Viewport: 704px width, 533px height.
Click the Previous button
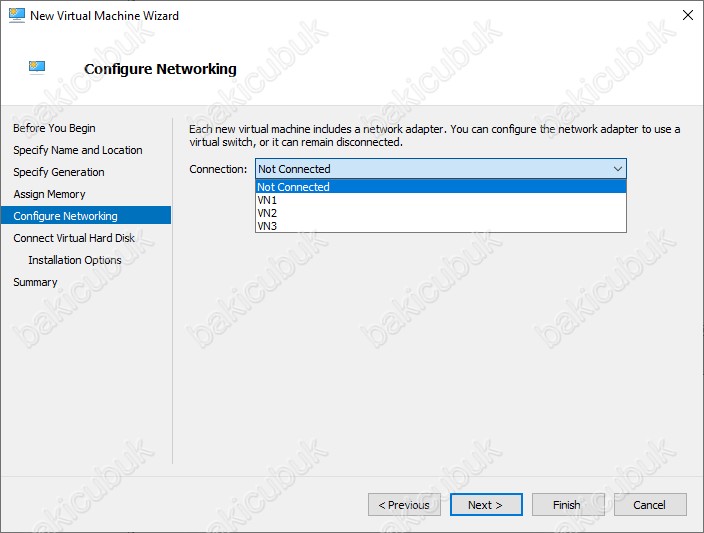coord(404,505)
